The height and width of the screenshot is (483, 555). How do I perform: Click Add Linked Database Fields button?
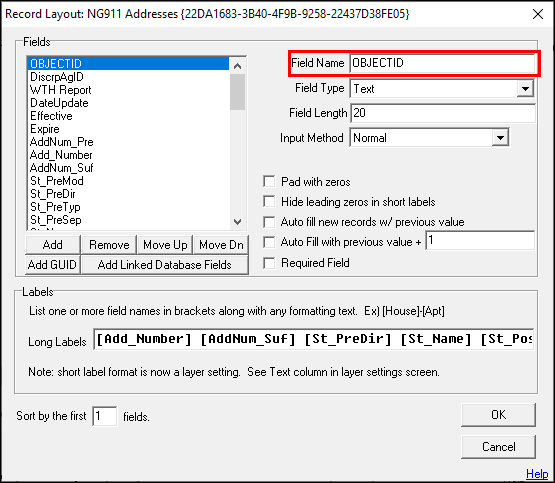165,265
